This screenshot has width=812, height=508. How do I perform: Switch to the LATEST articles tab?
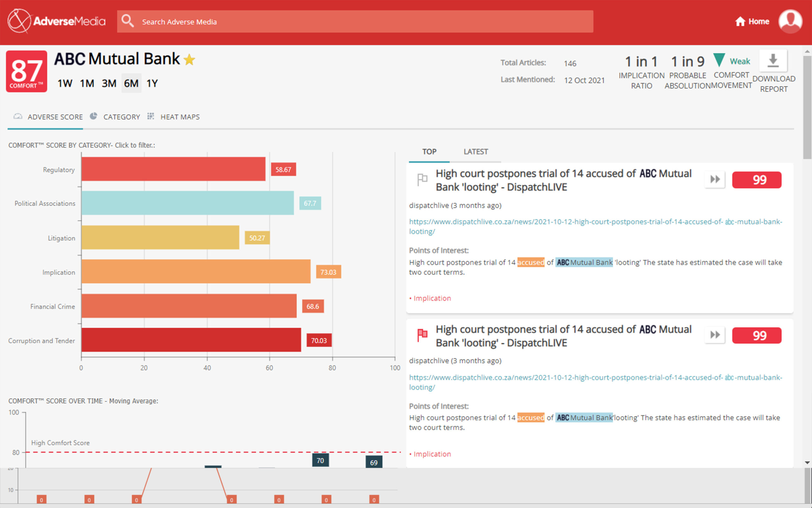click(475, 152)
